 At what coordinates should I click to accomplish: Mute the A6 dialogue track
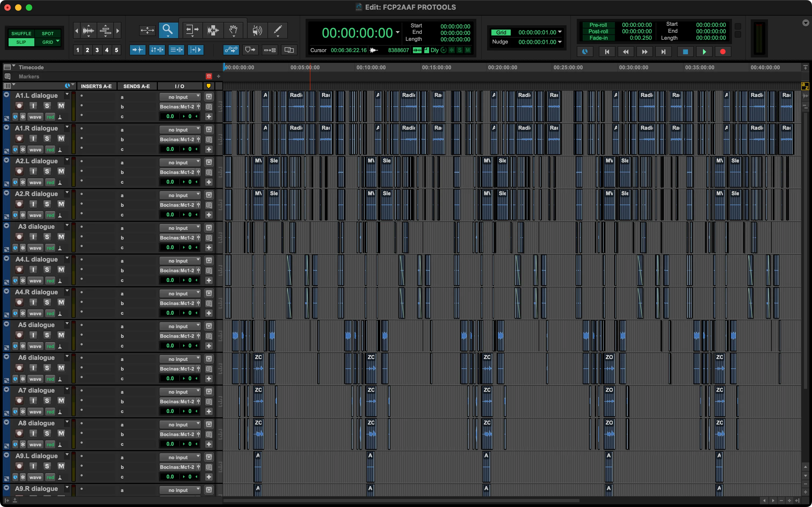[61, 368]
